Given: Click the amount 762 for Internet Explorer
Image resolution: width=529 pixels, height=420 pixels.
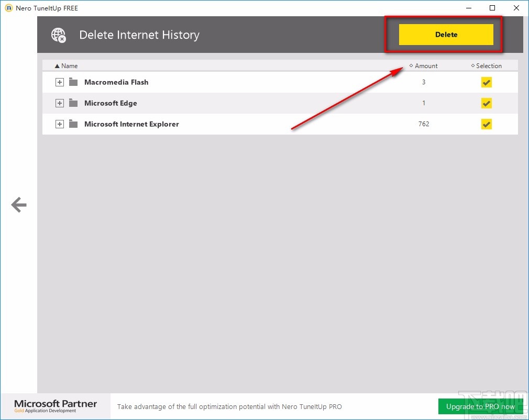Looking at the screenshot, I should click(424, 124).
